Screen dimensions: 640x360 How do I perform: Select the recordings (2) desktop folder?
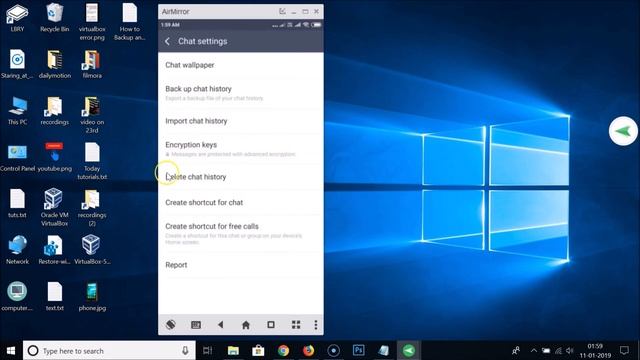[92, 208]
